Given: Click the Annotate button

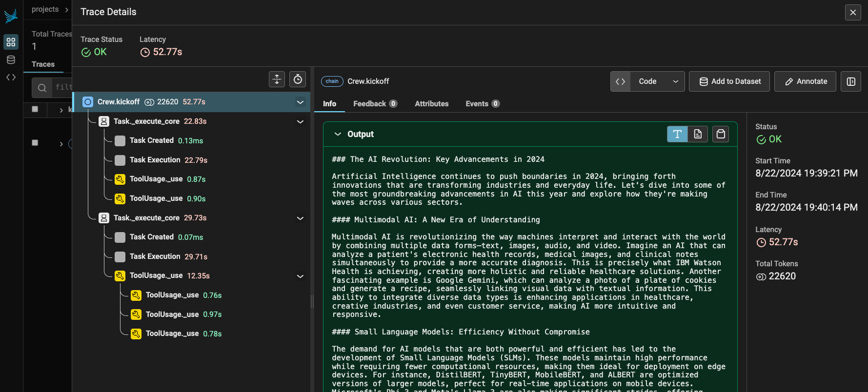Looking at the screenshot, I should pos(805,81).
